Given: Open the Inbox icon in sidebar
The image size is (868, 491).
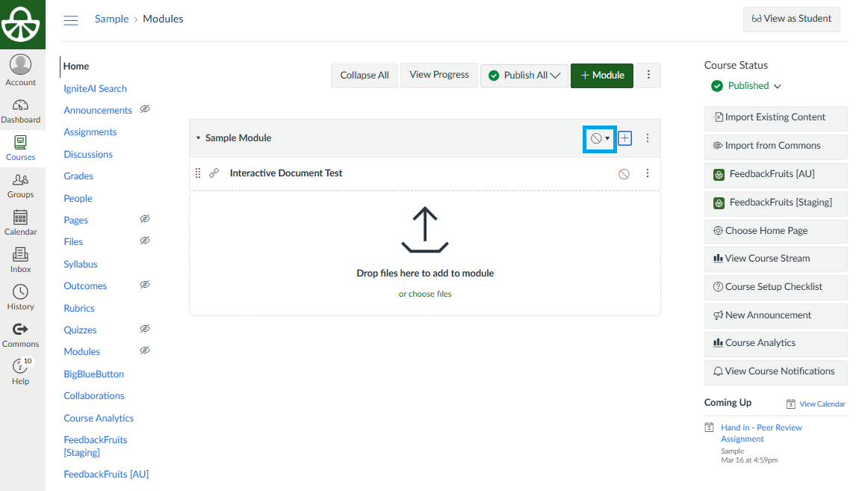Looking at the screenshot, I should 21,260.
